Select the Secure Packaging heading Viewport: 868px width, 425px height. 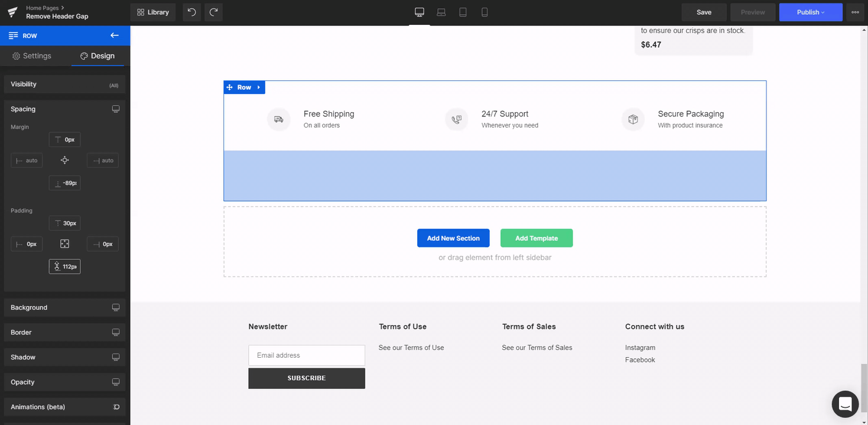coord(691,114)
